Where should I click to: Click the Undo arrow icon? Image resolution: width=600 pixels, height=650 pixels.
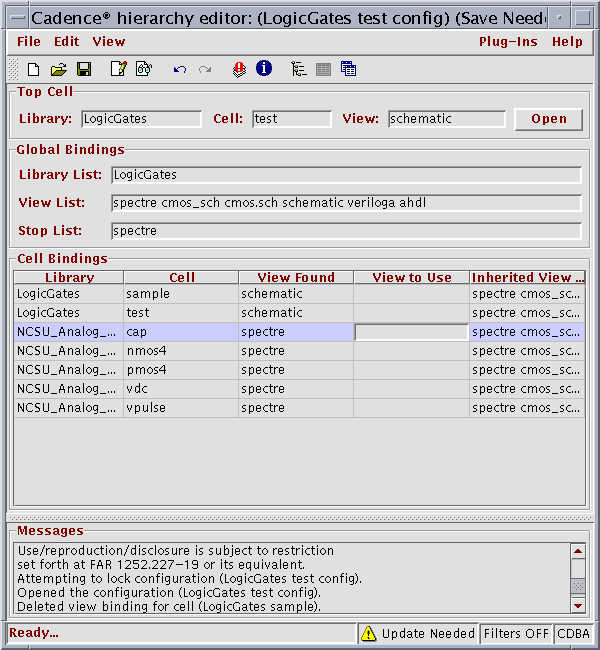click(180, 69)
